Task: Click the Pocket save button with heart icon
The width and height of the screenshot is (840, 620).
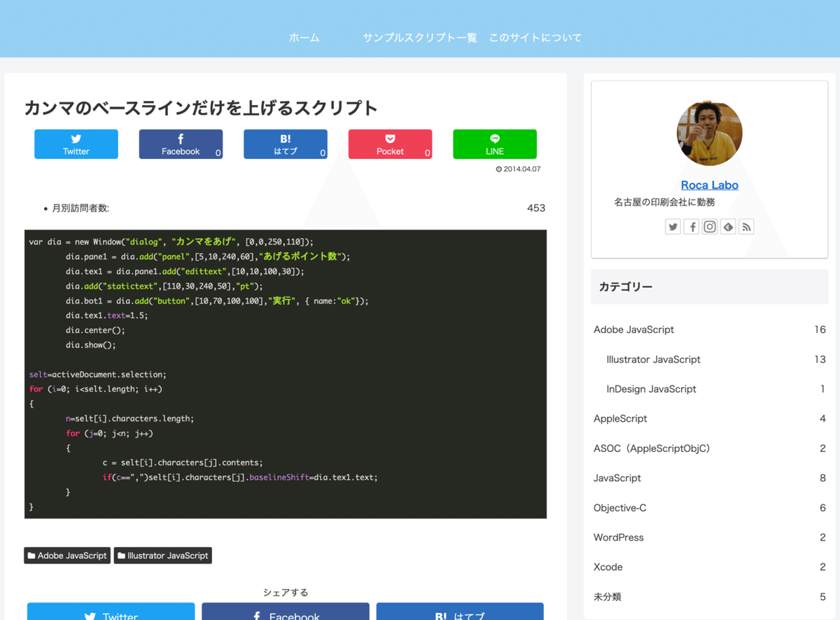Action: [390, 137]
